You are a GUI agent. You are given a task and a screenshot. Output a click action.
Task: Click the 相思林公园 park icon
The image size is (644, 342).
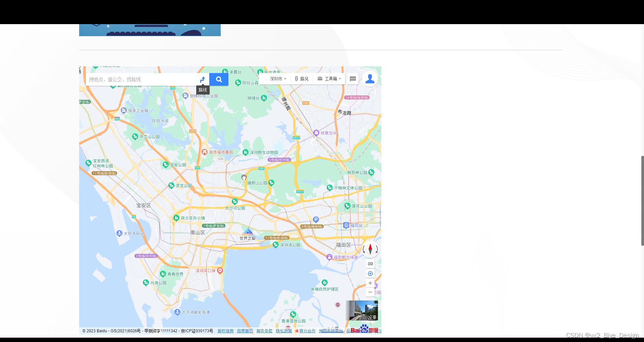371,172
